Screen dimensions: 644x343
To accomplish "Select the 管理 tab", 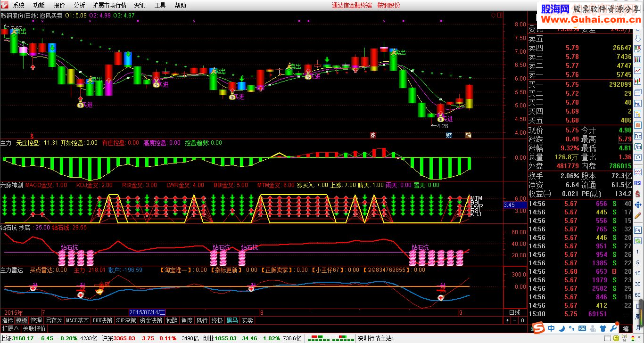I will 36,320.
